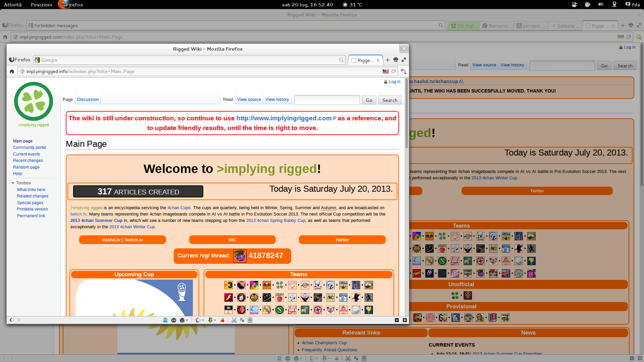
Task: Open 2013 4chan Summer Cup link
Action: click(96, 221)
